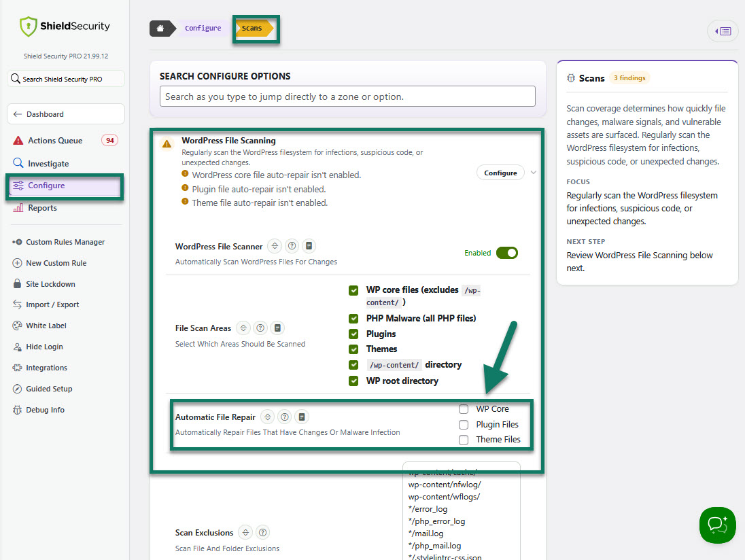Click the up-down arrows icon beside File Scan Areas
This screenshot has height=560, width=745.
tap(243, 328)
